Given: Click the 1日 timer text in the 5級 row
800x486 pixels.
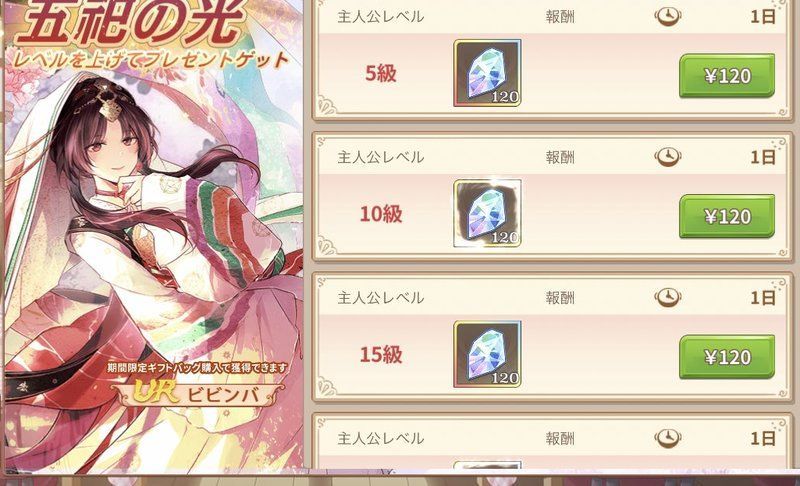Looking at the screenshot, I should (x=763, y=17).
